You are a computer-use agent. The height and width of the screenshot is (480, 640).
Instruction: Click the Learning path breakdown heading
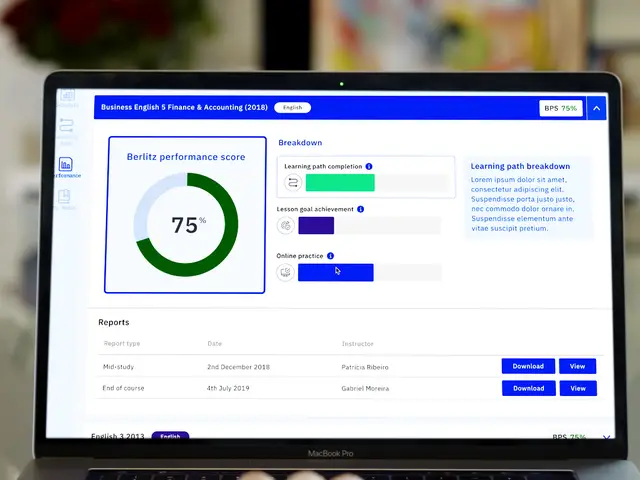tap(520, 166)
